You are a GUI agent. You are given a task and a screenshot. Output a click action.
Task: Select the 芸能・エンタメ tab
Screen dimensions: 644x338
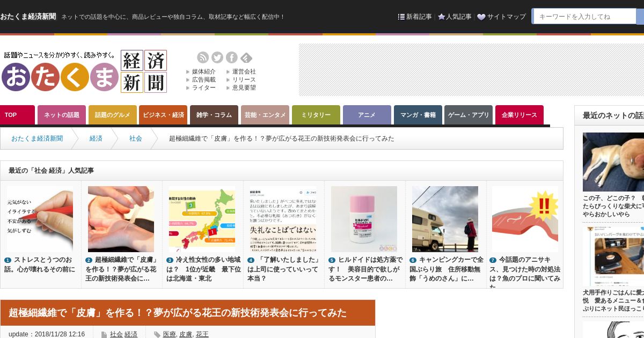(x=265, y=115)
